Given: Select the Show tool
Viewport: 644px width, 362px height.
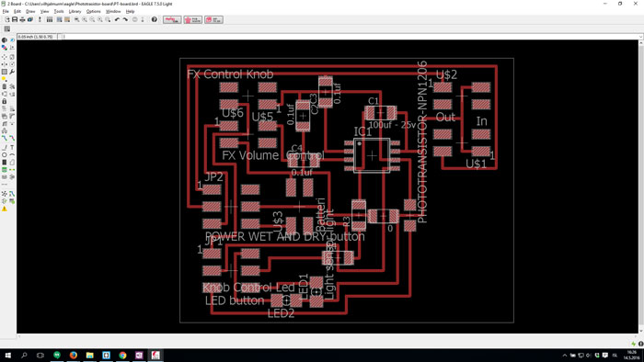Looking at the screenshot, I should pos(12,40).
